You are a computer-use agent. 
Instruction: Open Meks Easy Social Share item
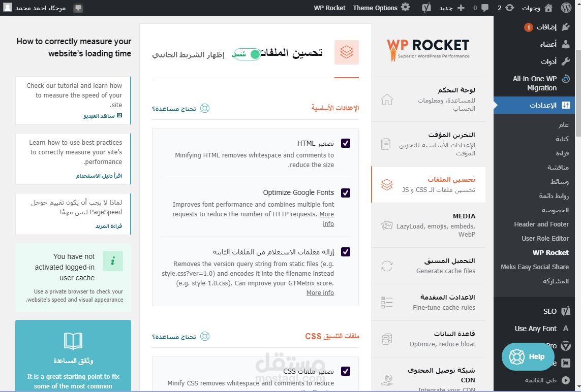[x=535, y=267]
